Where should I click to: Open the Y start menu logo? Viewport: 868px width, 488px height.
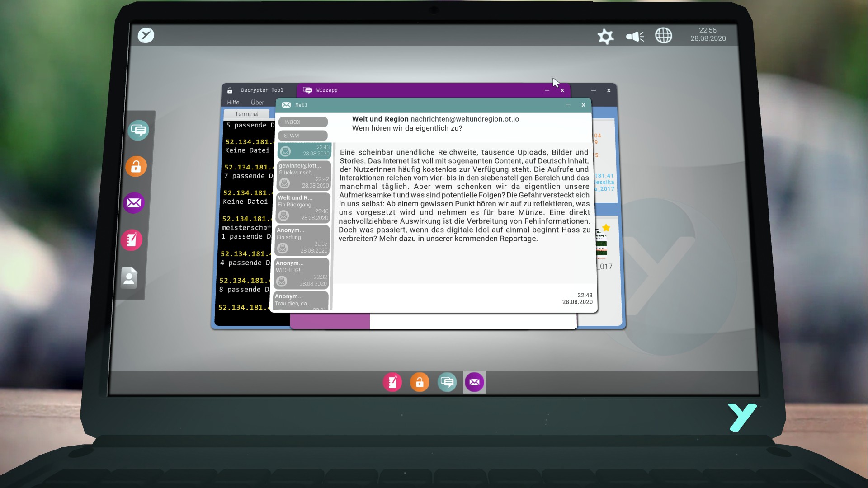click(146, 35)
